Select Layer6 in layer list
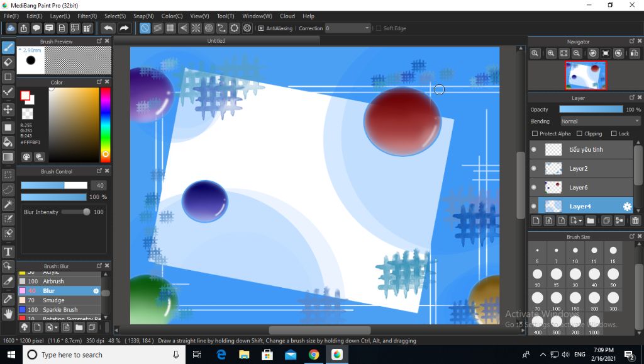This screenshot has width=644, height=364. tap(581, 187)
